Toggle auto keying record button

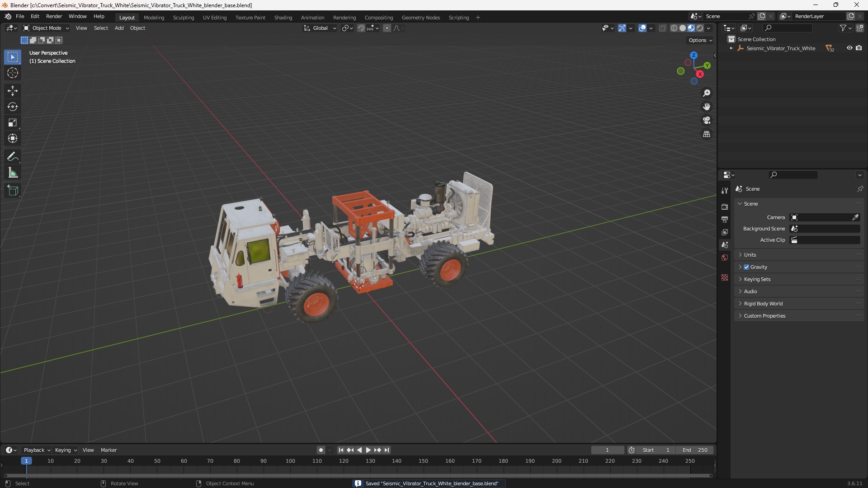pos(321,450)
